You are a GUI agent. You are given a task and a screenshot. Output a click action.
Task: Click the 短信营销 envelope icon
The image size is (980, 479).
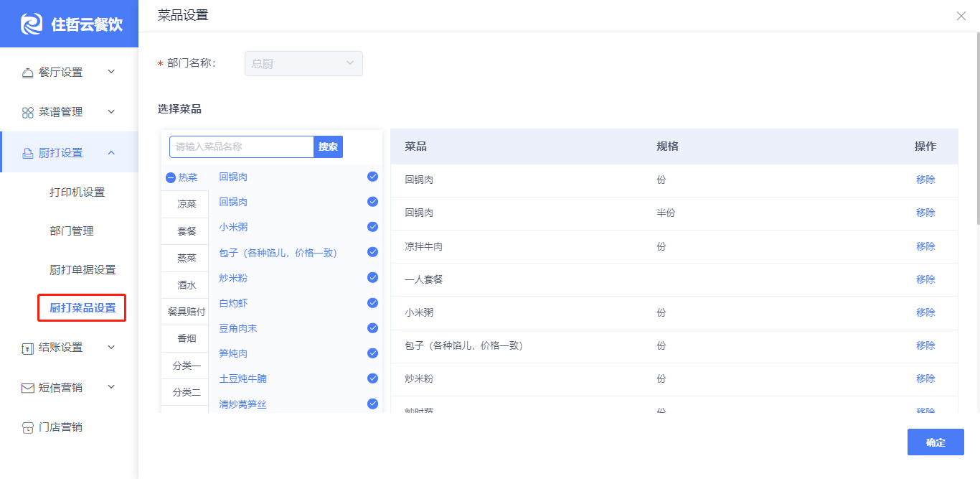pyautogui.click(x=28, y=388)
